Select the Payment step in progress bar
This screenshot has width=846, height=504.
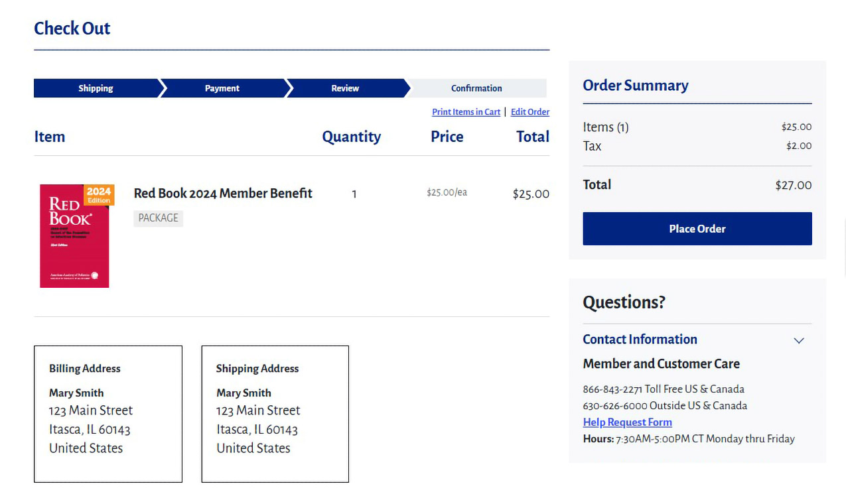pos(222,88)
